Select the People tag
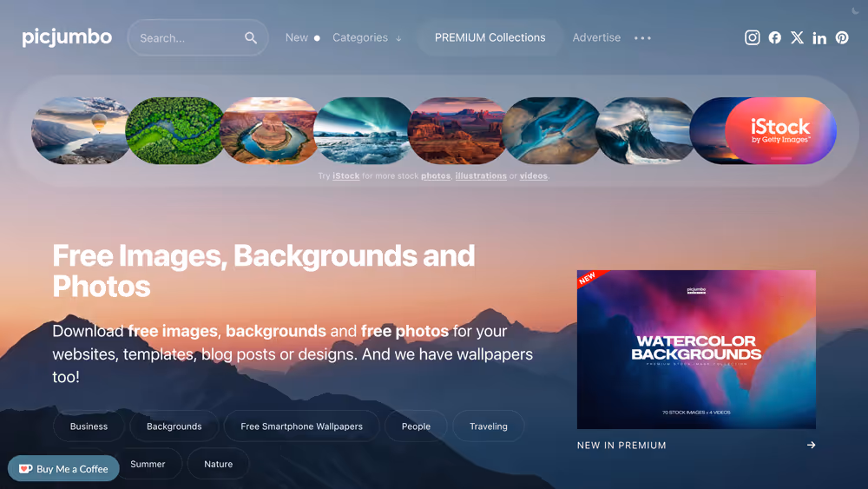The height and width of the screenshot is (489, 868). pos(416,426)
